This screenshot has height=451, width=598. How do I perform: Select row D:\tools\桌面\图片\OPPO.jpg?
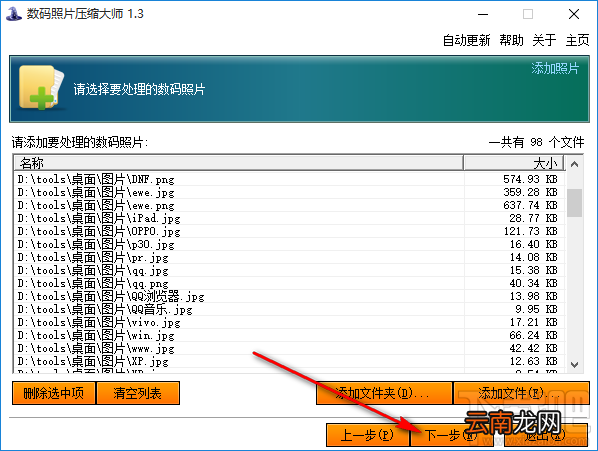(289, 231)
